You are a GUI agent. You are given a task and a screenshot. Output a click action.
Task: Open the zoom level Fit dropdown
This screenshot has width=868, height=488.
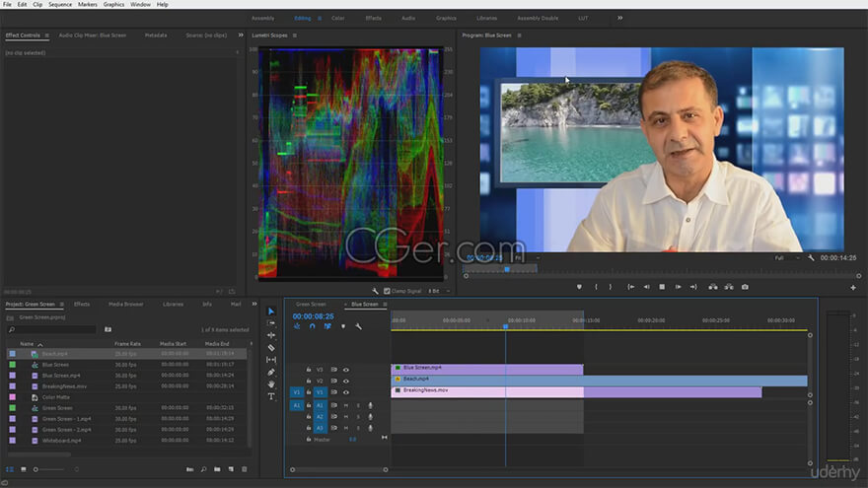coord(526,258)
